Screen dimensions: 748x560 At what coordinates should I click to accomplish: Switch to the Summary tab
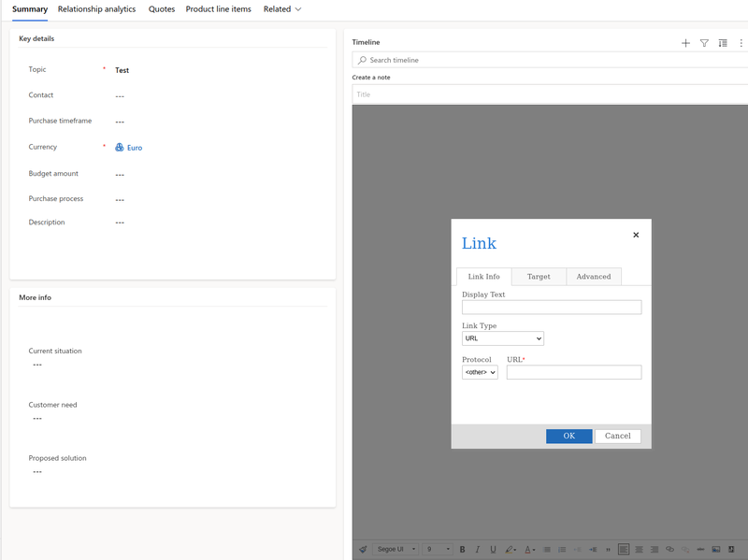(30, 9)
